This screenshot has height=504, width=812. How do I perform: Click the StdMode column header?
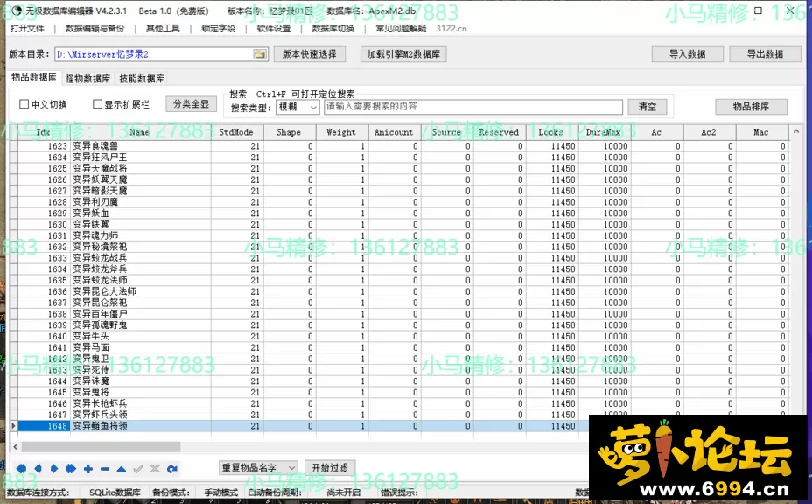(236, 132)
